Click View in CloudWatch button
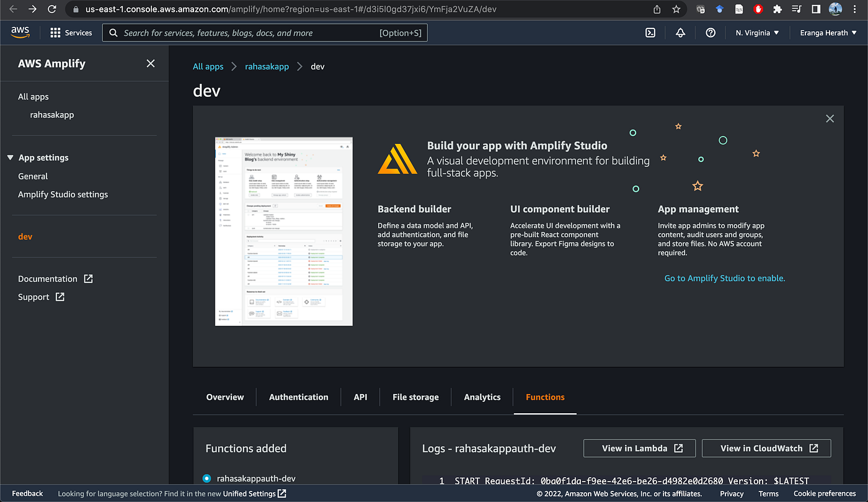This screenshot has width=868, height=502. click(x=766, y=448)
